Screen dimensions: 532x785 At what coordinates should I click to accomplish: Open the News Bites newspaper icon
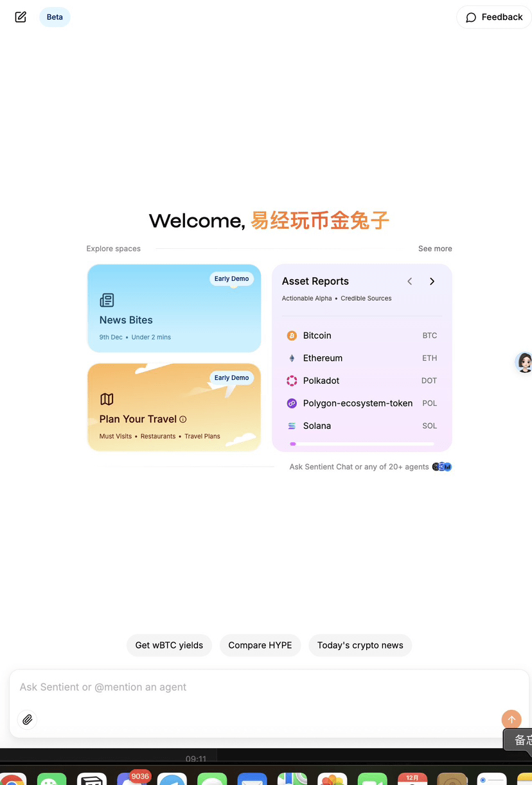coord(107,300)
